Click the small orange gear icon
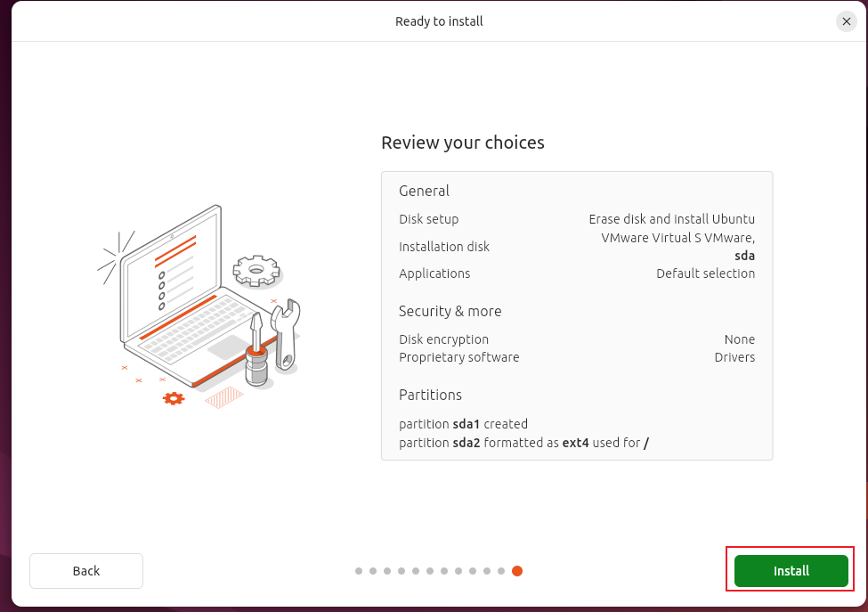 point(173,398)
